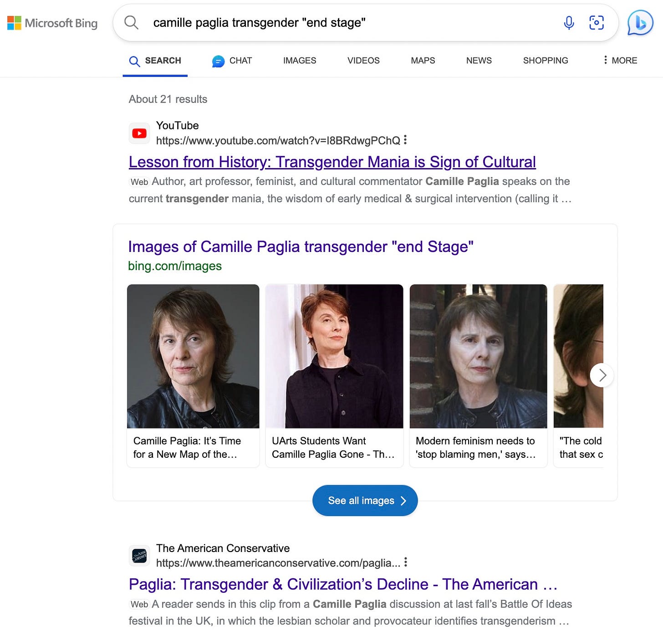
Task: Open options dots beside YouTube URL
Action: 405,140
